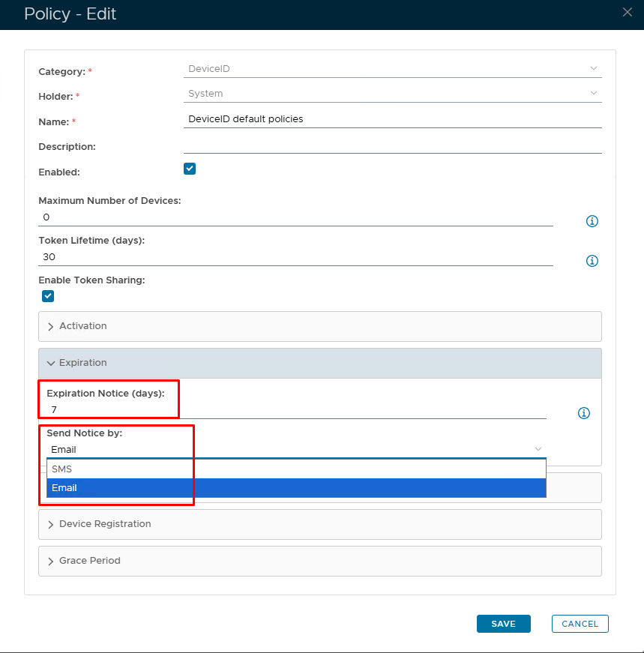The width and height of the screenshot is (644, 653).
Task: Close the Policy - Edit dialog with X
Action: [x=628, y=11]
